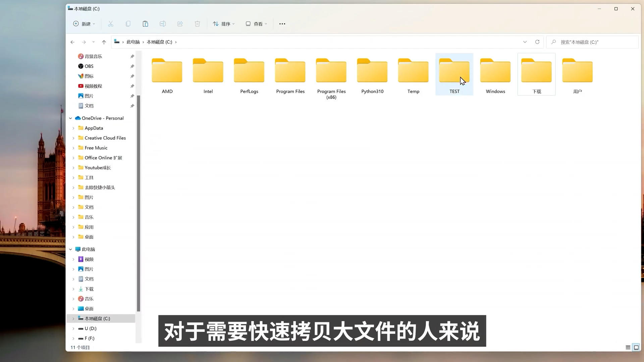Select the Rename icon in the toolbar
Viewport: 644px width, 362px height.
[163, 23]
